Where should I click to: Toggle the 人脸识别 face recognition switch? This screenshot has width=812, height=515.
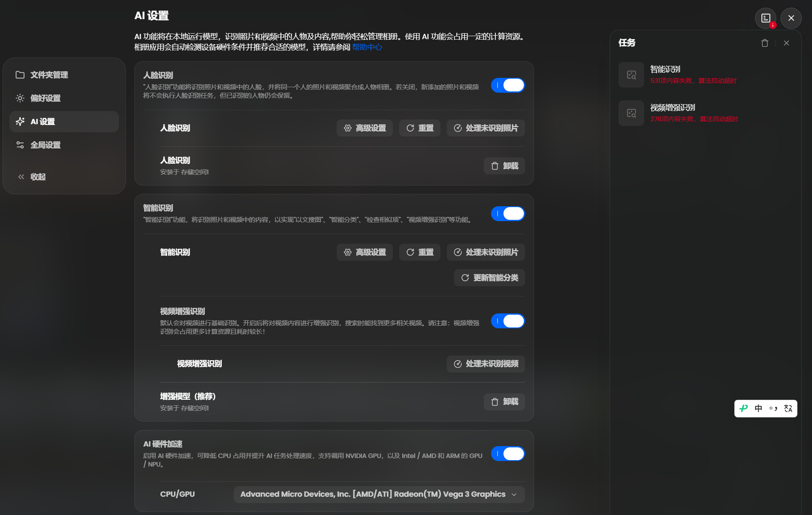[508, 85]
